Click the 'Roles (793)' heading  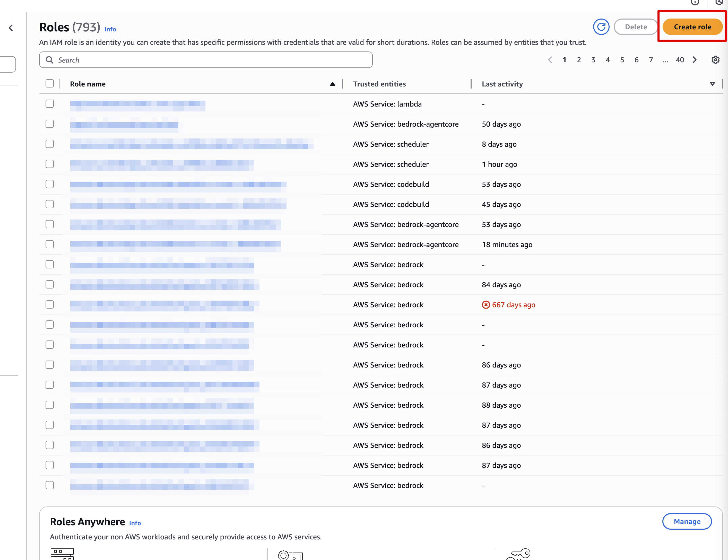(70, 27)
